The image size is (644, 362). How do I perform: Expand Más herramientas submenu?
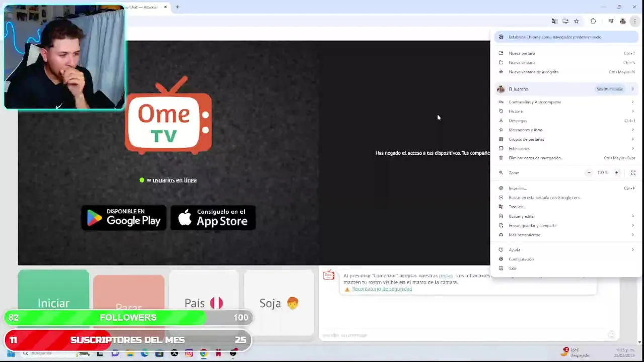point(567,235)
